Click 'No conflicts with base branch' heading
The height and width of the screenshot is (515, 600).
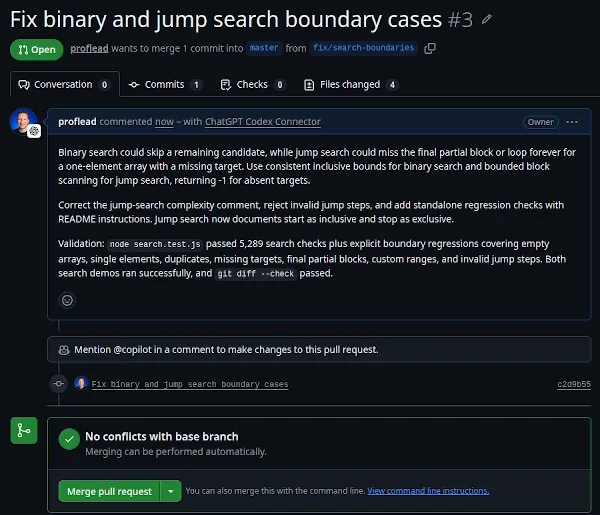162,437
